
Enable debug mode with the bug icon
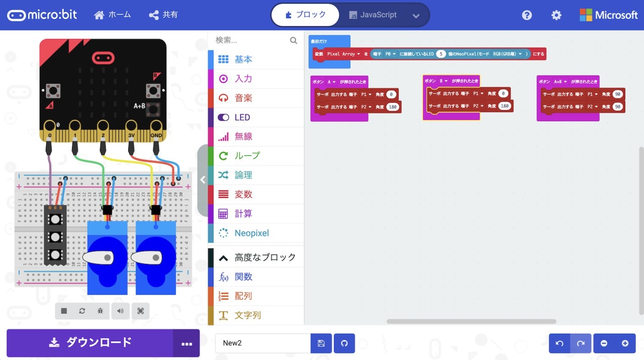click(x=100, y=311)
